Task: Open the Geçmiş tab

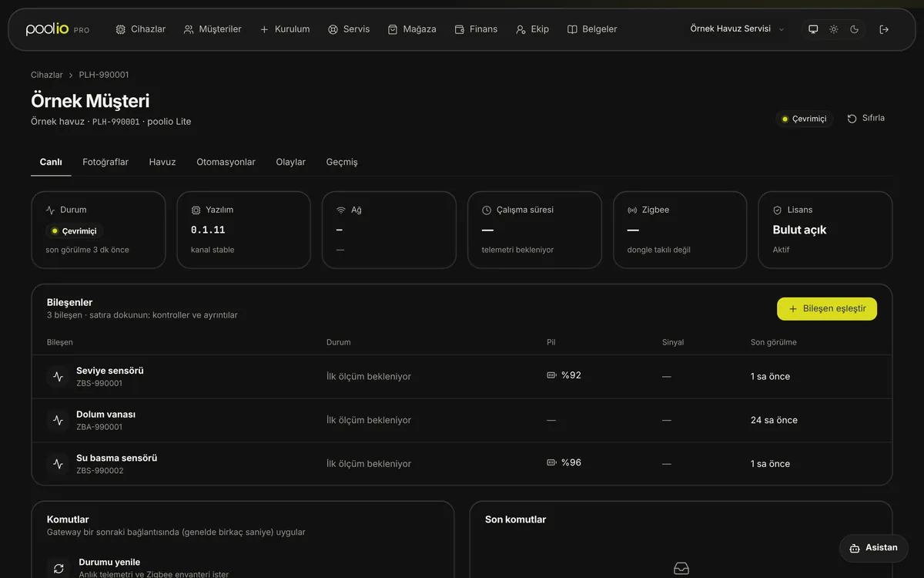Action: [342, 162]
